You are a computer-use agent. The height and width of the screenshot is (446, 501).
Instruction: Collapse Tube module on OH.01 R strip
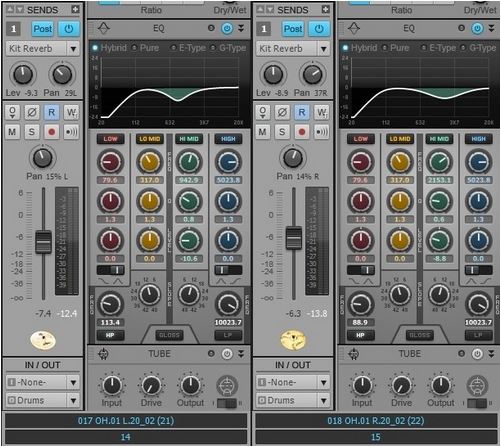click(492, 354)
